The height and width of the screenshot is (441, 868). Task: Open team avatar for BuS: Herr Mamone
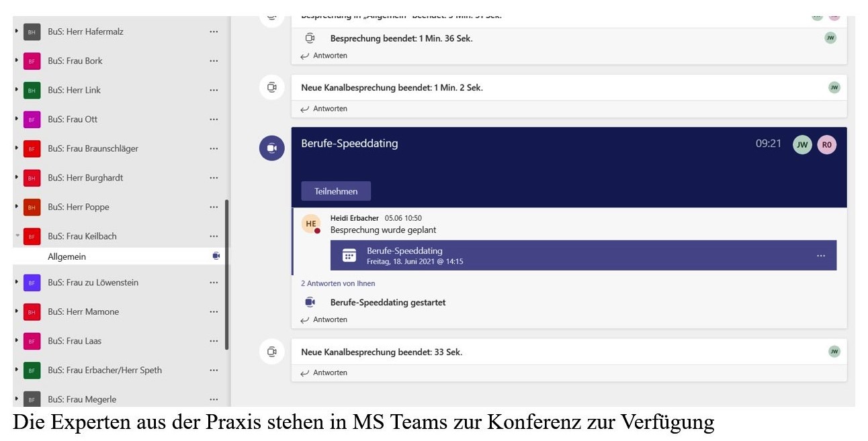click(32, 312)
